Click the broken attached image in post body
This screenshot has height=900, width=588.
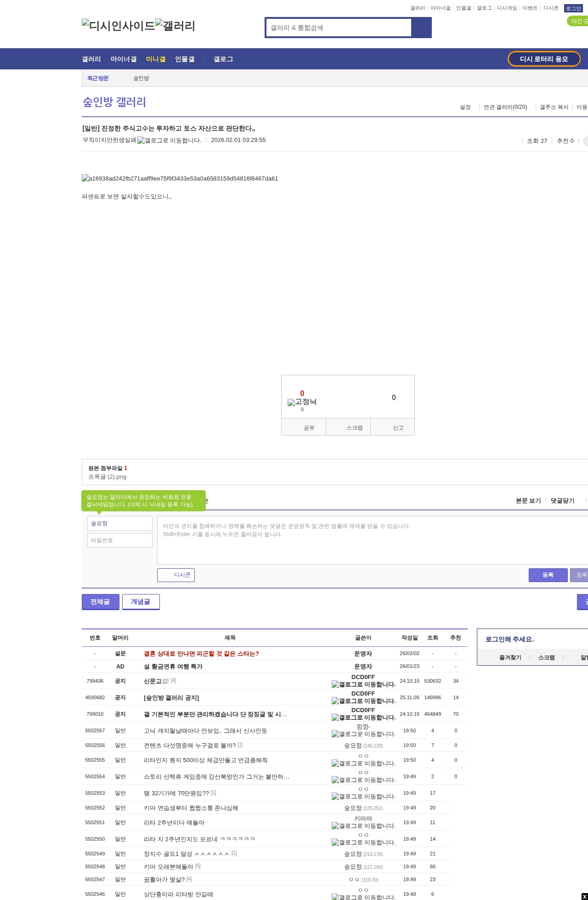pos(180,179)
